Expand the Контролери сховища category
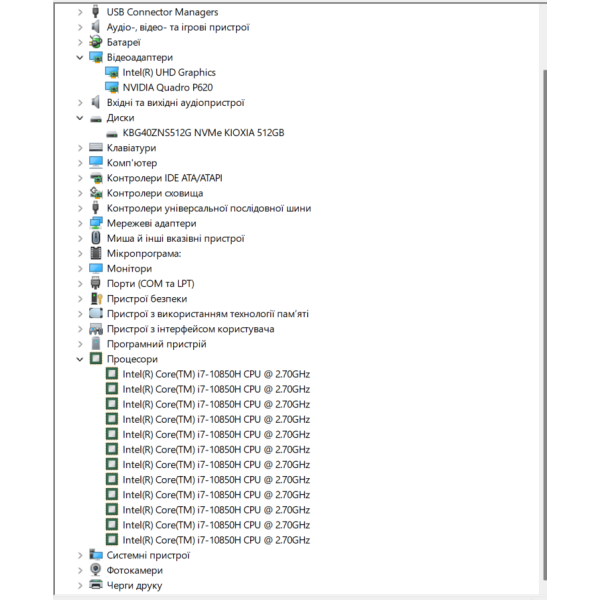 tap(80, 193)
